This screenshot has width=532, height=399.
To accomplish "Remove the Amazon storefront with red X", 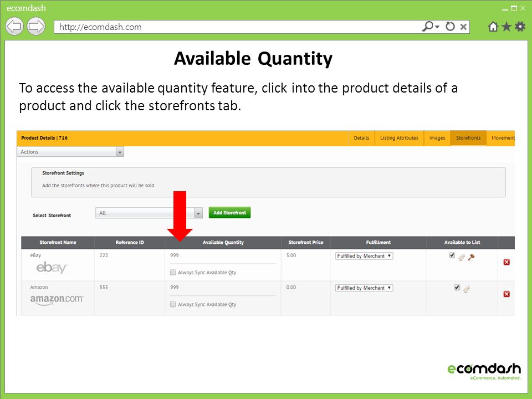I will [507, 294].
